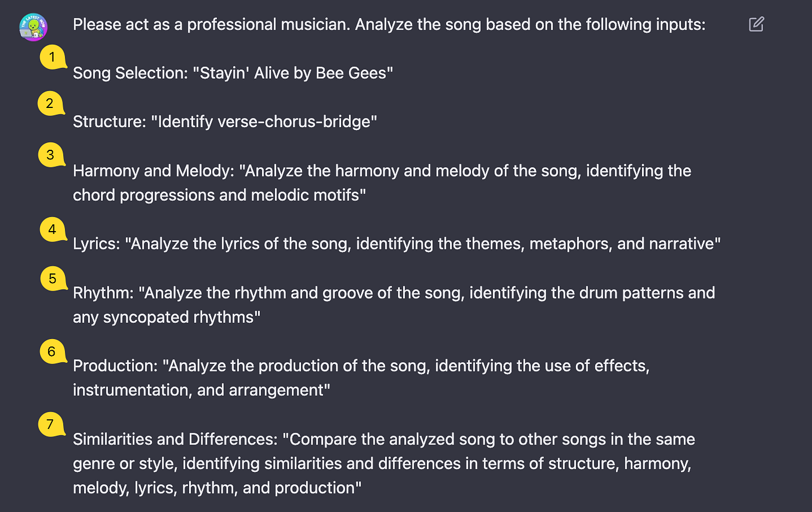Click the Lyrics analysis line
This screenshot has height=512, width=812.
tap(397, 244)
